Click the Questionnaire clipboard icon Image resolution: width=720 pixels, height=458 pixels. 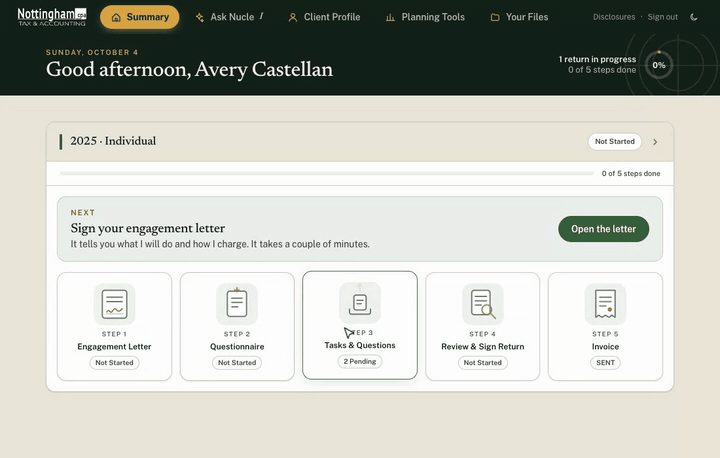237,304
